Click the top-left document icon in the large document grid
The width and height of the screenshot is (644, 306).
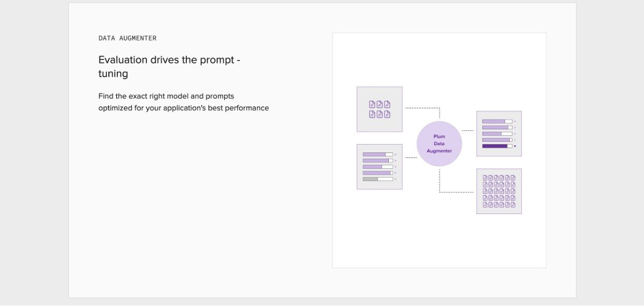[x=485, y=178]
